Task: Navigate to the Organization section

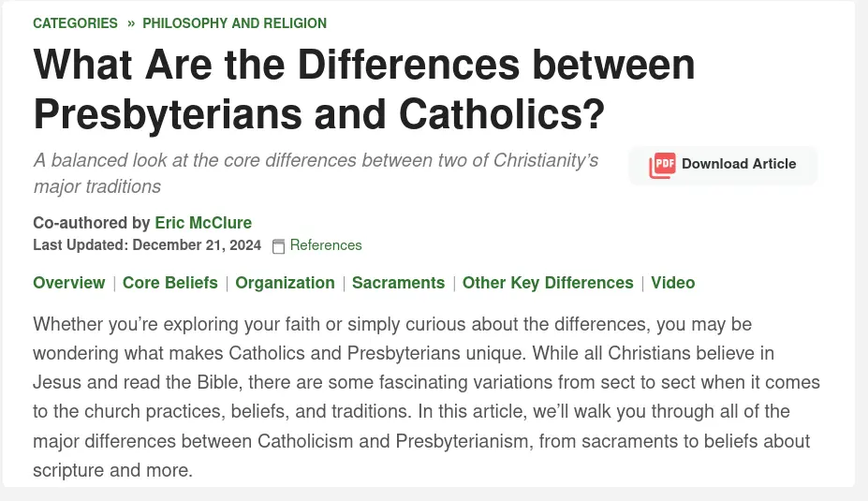Action: coord(285,283)
